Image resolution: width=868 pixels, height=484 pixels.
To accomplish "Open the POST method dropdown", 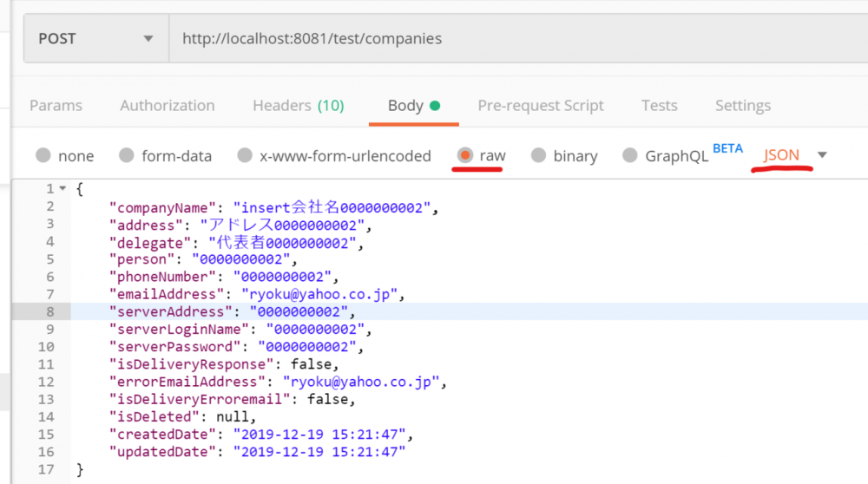I will pyautogui.click(x=96, y=39).
